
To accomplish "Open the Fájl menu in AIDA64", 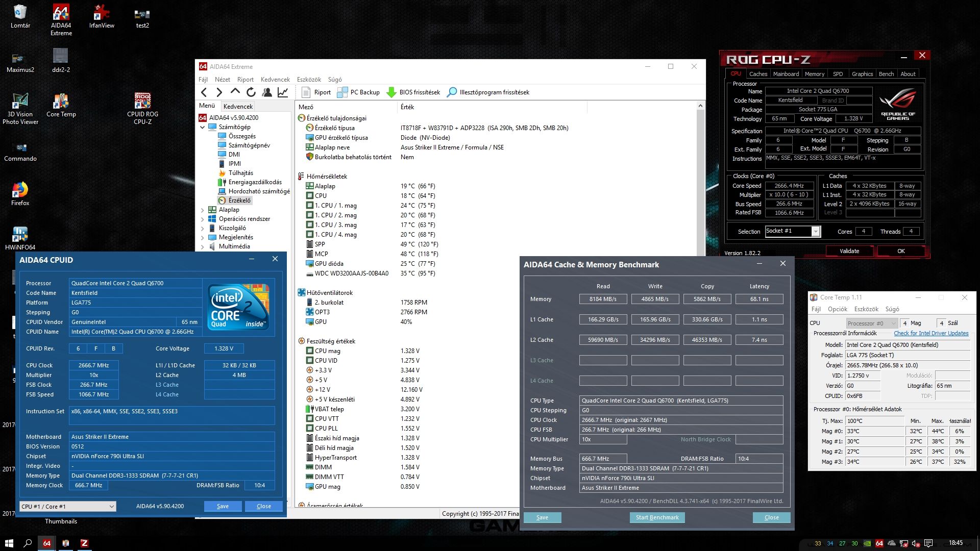I will [x=203, y=80].
